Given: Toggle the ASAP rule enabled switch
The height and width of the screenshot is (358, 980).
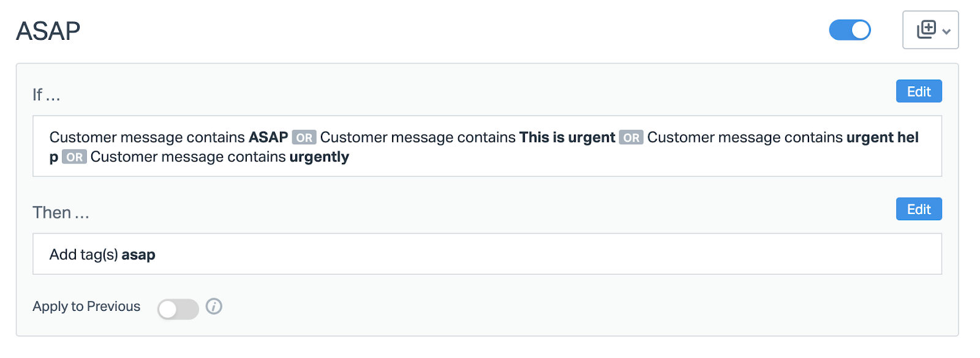Looking at the screenshot, I should pyautogui.click(x=850, y=30).
